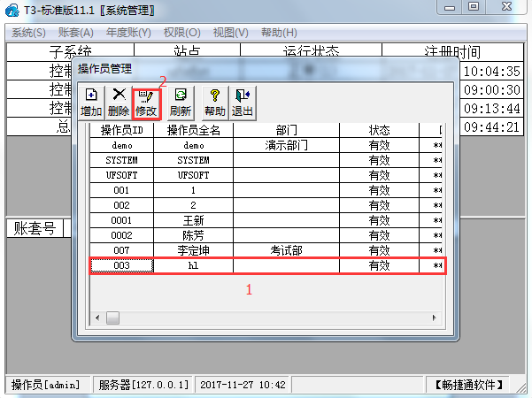Click the registration time 09:00:30 cell

(491, 90)
